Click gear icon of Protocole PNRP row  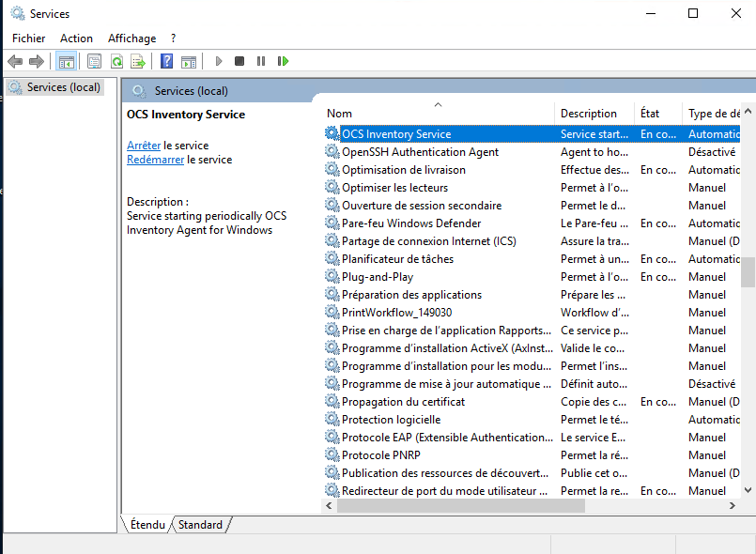point(332,454)
